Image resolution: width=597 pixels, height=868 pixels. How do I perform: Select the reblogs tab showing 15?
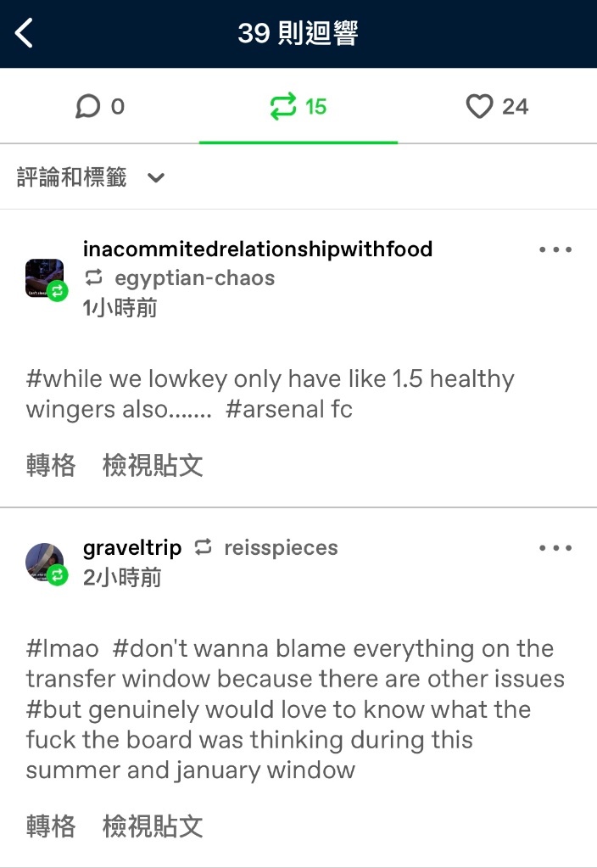tap(298, 106)
